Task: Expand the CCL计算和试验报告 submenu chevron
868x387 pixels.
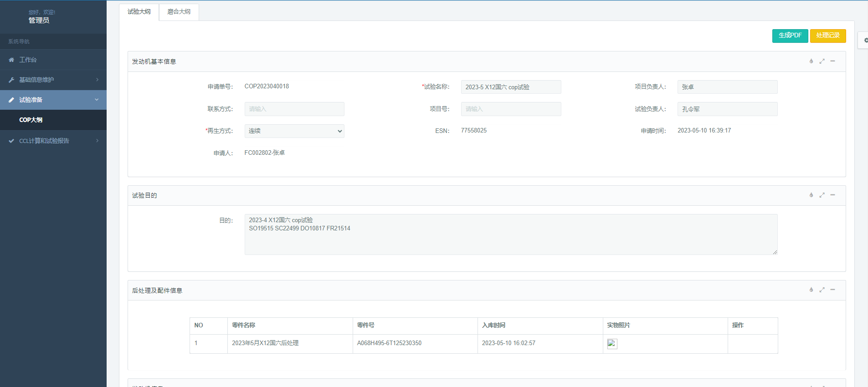Action: pyautogui.click(x=97, y=141)
